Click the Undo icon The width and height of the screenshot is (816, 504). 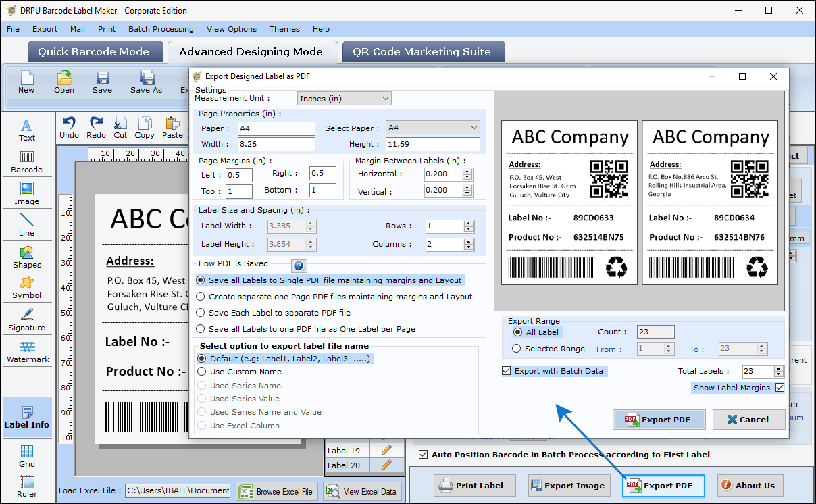[x=69, y=127]
